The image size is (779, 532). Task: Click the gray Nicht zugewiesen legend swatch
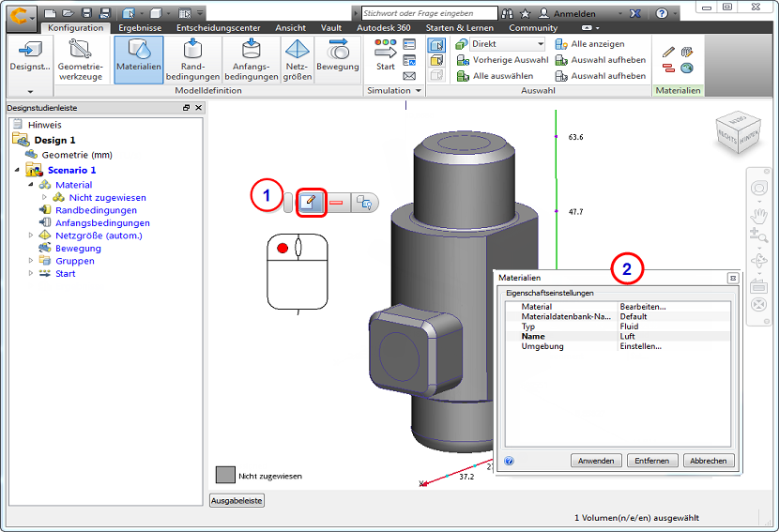click(225, 475)
